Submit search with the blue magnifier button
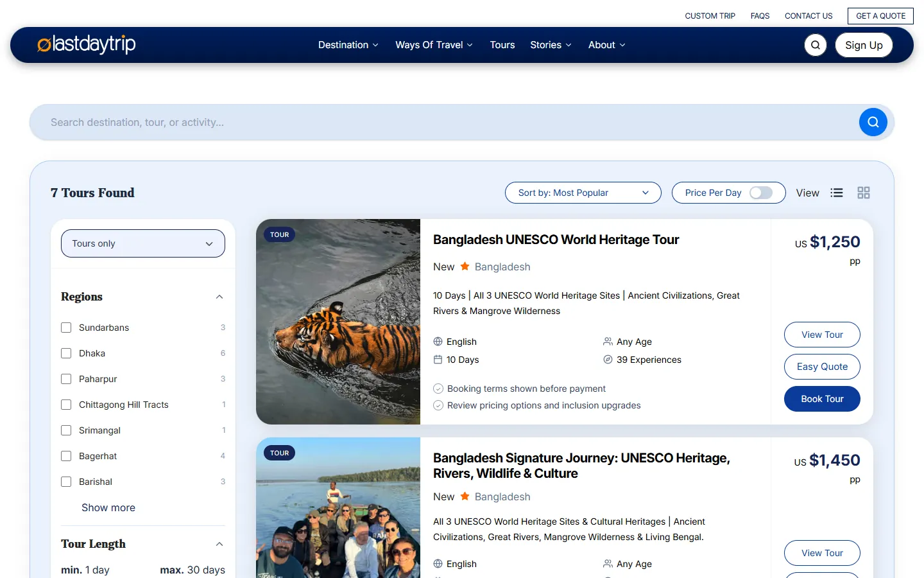924x578 pixels. tap(873, 122)
